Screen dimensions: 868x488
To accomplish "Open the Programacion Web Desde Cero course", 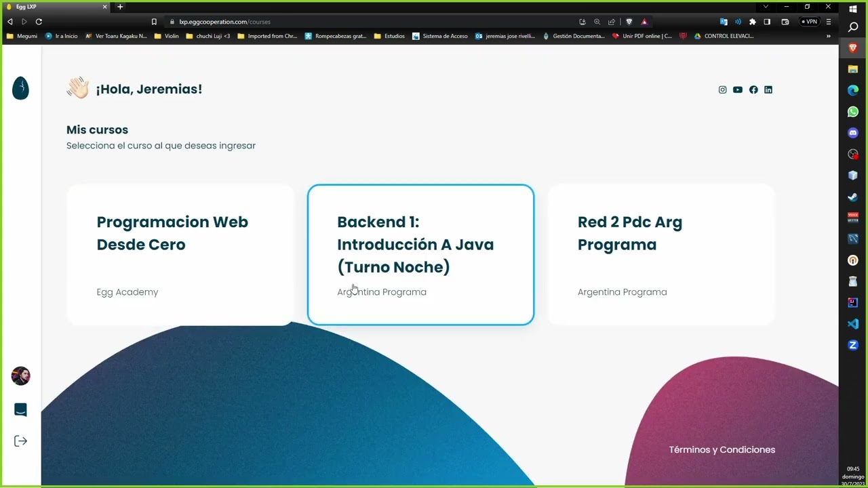I will (180, 255).
